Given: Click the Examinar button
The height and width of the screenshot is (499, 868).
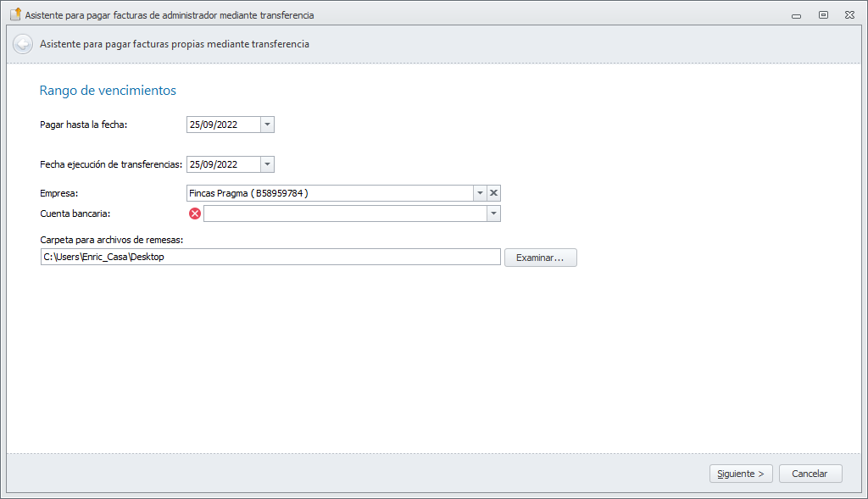Looking at the screenshot, I should point(540,257).
